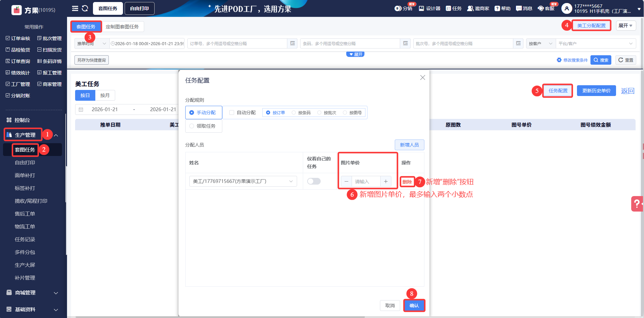The height and width of the screenshot is (318, 644).
Task: Click 确认 to confirm task configuration
Action: coord(414,306)
